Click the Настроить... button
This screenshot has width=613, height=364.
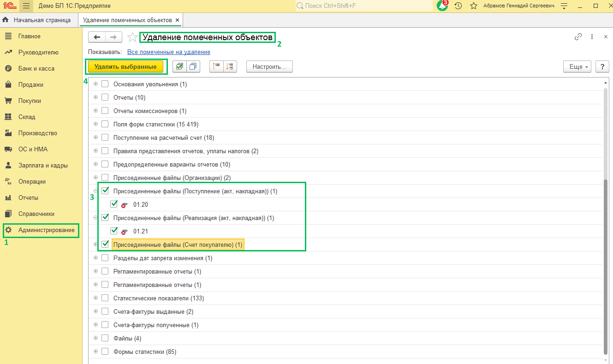tap(269, 66)
